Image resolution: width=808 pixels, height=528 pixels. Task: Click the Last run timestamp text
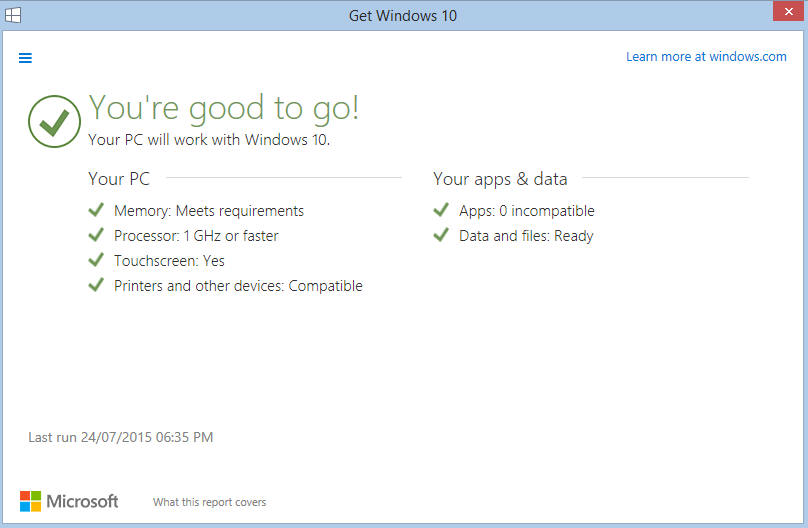[120, 437]
